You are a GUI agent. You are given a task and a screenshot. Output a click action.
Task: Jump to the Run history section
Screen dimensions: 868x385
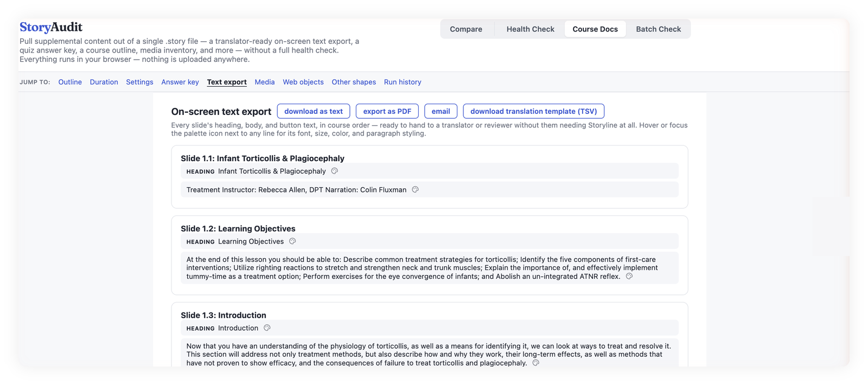pyautogui.click(x=403, y=82)
